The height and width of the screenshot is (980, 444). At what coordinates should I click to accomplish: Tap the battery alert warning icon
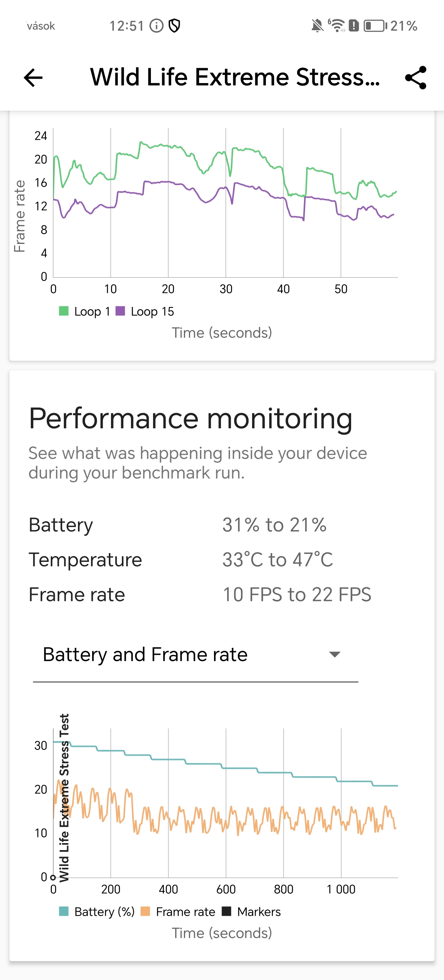pos(354,26)
